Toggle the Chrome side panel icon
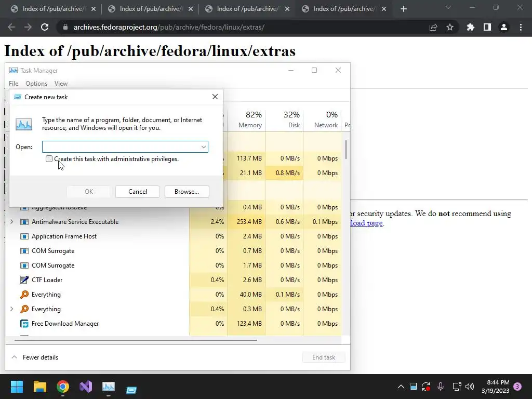 487,27
